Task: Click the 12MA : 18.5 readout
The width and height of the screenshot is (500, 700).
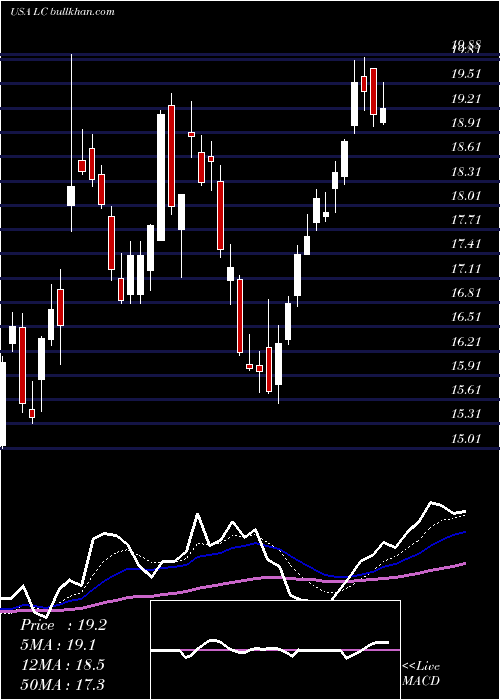Action: click(x=62, y=665)
